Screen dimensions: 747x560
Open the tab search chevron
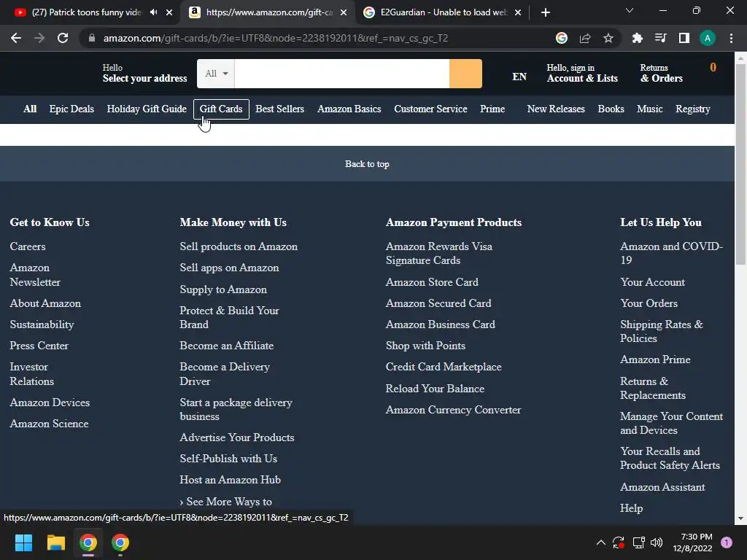tap(630, 10)
